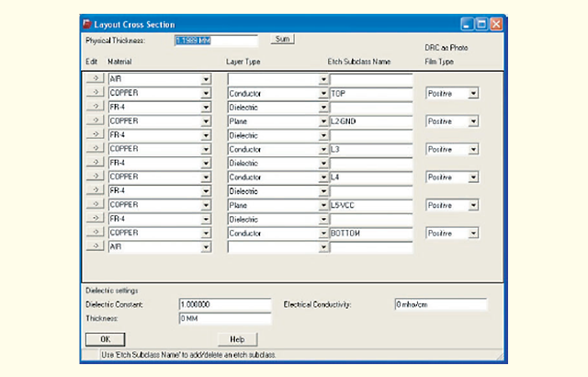Click the L4 etch subclass name field
588x377 pixels.
click(371, 177)
